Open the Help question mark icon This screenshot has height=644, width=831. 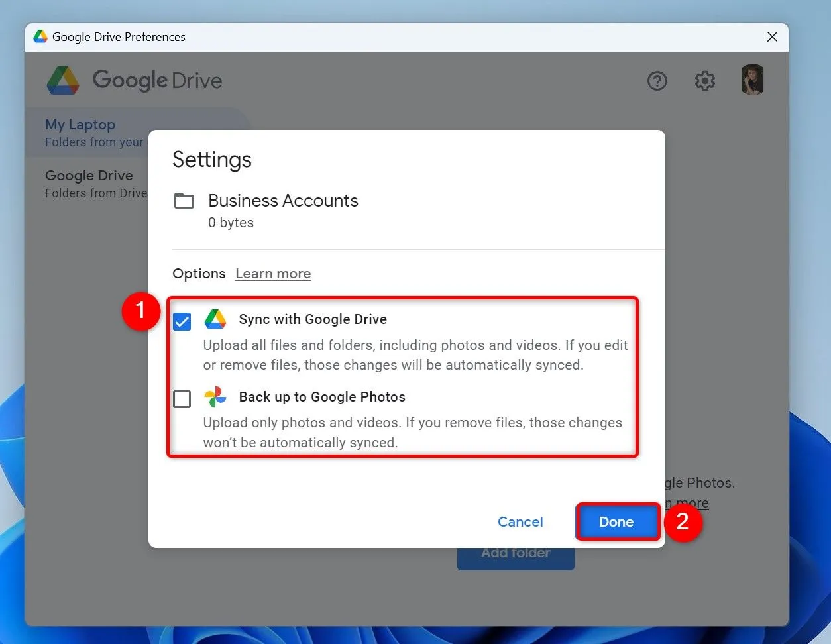click(657, 81)
